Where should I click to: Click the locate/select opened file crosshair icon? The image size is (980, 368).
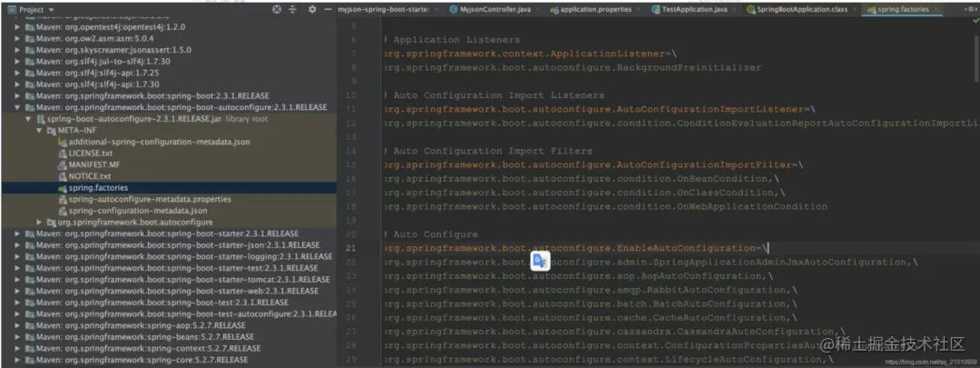pos(278,10)
